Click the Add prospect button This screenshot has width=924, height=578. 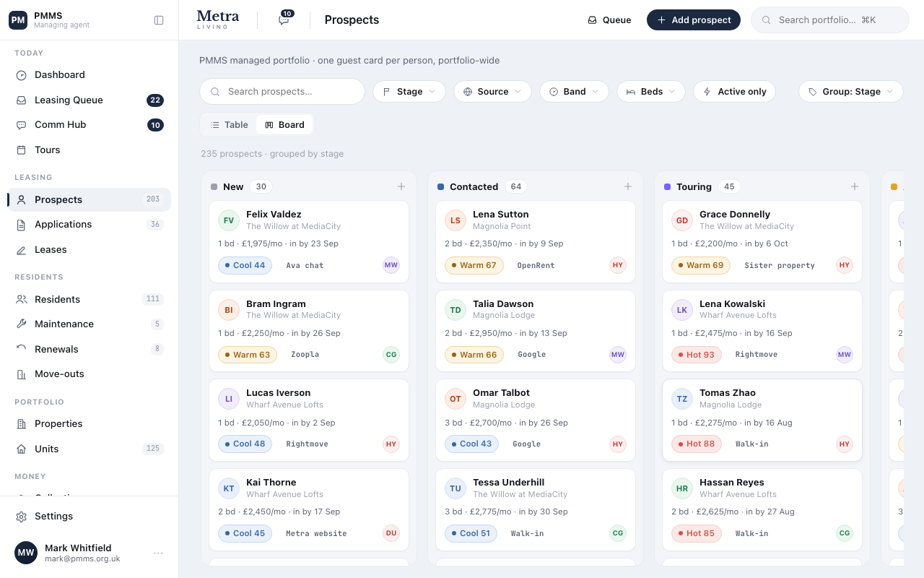coord(694,20)
